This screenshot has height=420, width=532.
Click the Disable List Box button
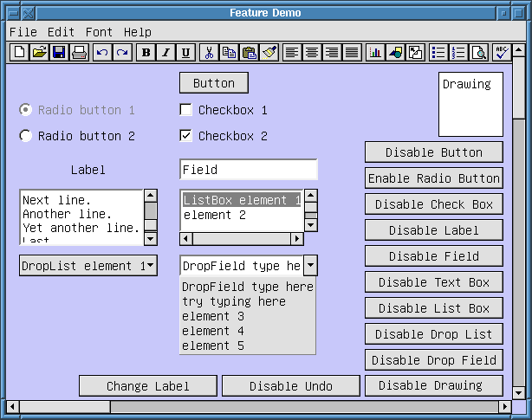point(434,307)
